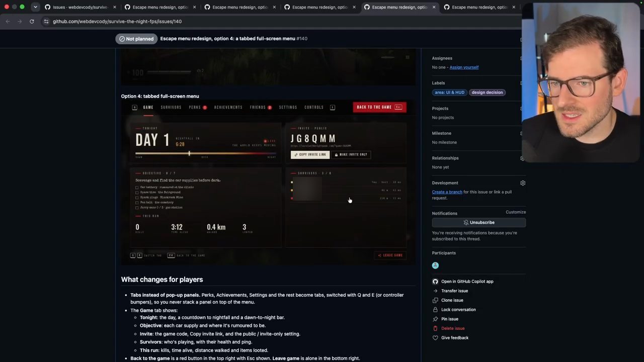644x362 pixels.
Task: Click the URL in the address bar
Action: coord(117,21)
